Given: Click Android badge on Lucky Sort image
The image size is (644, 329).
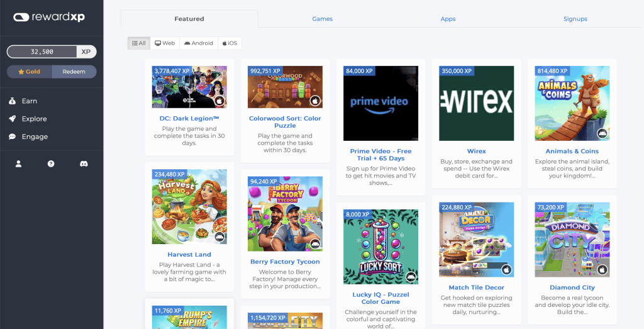Looking at the screenshot, I should [x=411, y=276].
